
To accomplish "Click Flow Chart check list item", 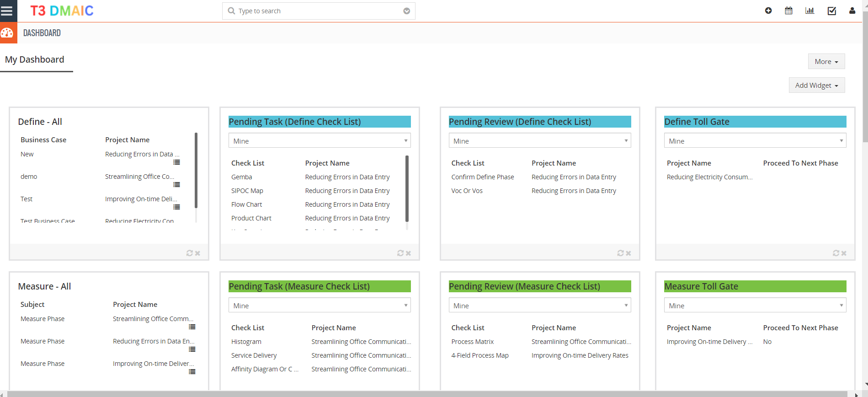I will tap(247, 204).
